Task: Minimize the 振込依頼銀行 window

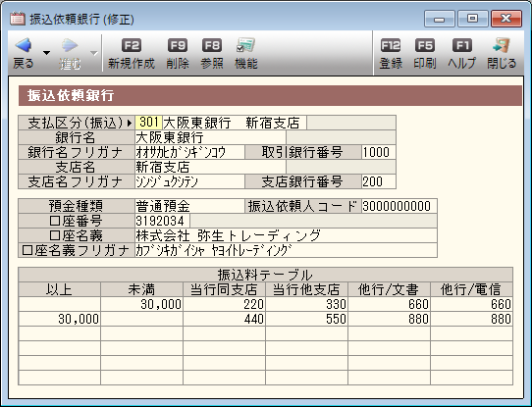Action: (x=440, y=19)
